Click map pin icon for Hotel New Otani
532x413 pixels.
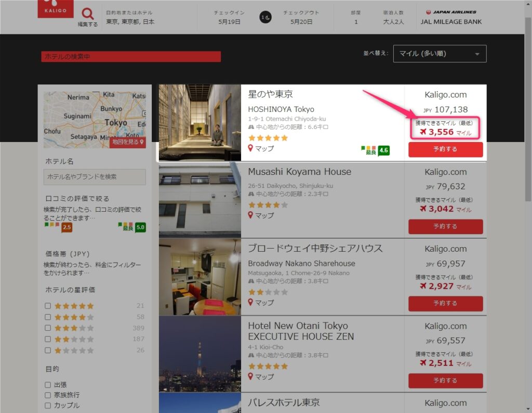coord(250,376)
